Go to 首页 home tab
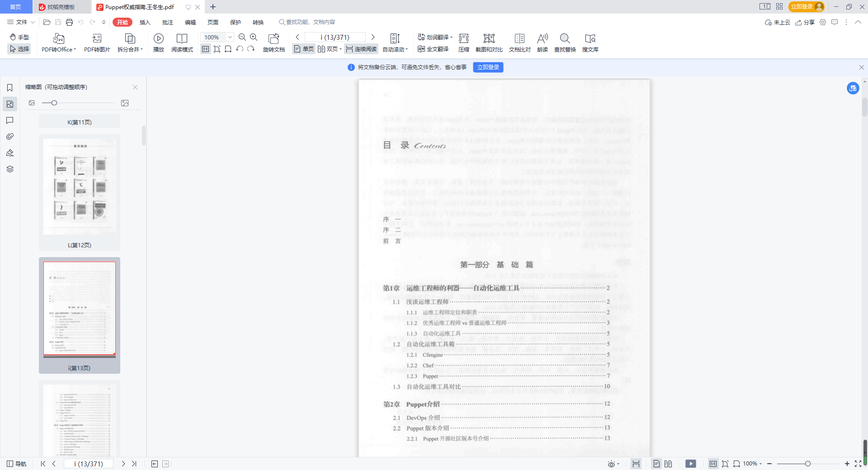Viewport: 868px width, 470px height. click(15, 7)
